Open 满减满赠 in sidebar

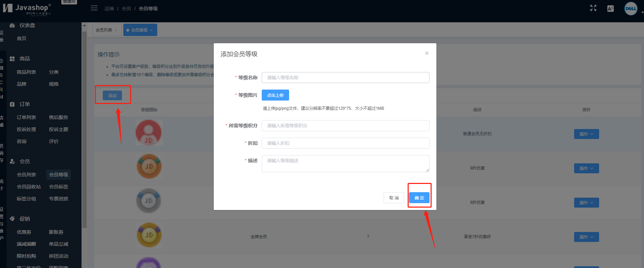coord(26,244)
